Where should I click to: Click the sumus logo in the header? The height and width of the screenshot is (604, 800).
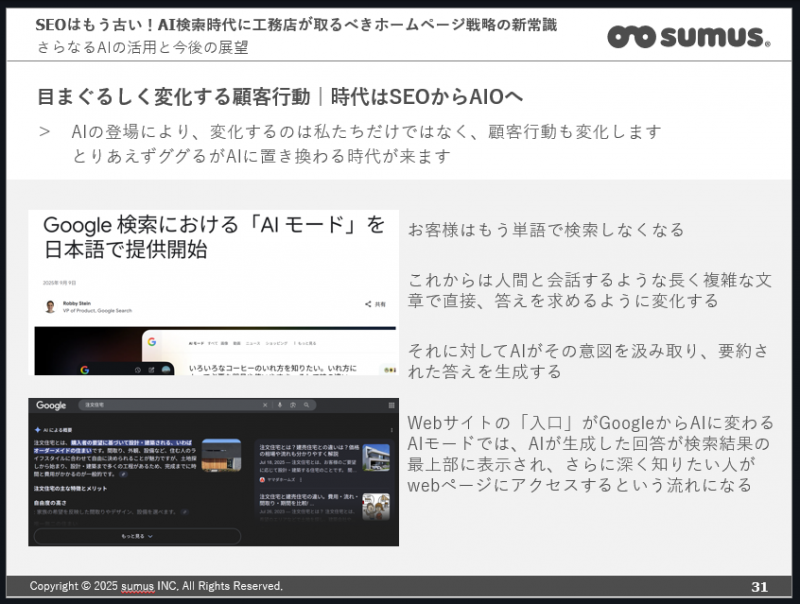[688, 37]
